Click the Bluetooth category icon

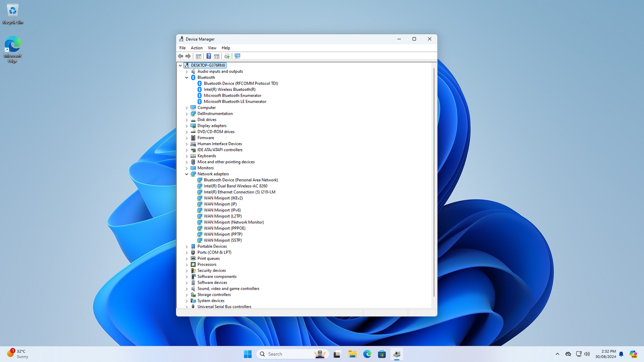click(x=193, y=77)
